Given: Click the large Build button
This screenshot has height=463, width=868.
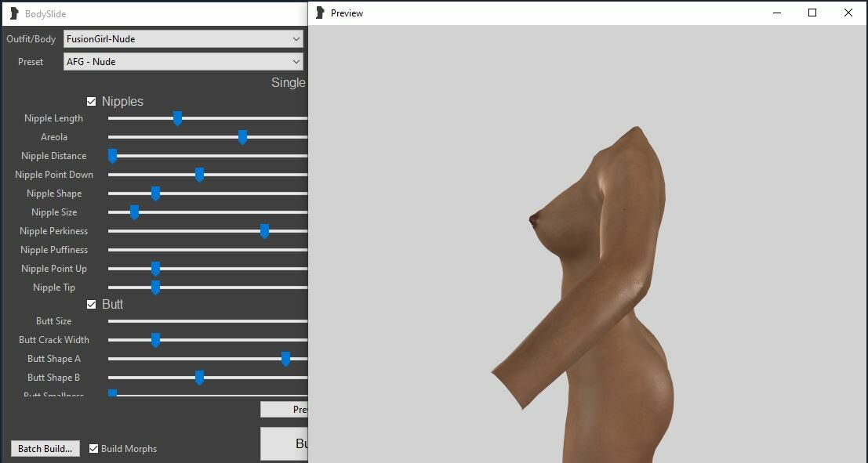Looking at the screenshot, I should [284, 443].
